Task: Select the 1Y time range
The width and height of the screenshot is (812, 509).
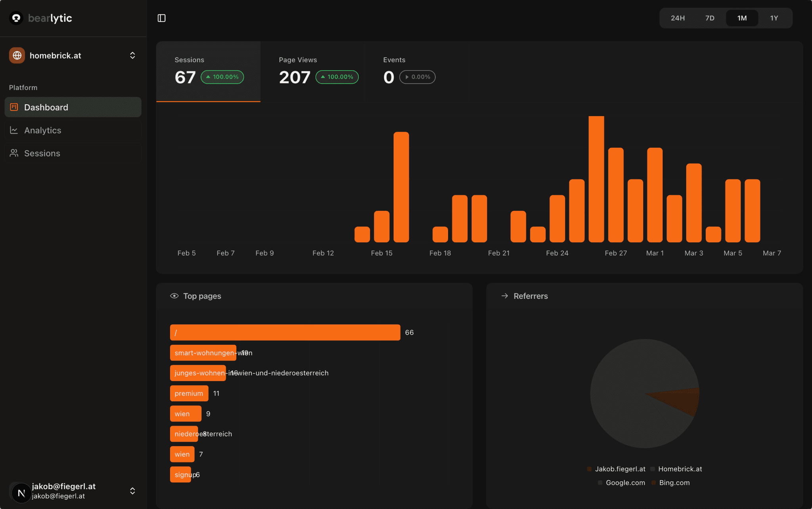Action: point(774,18)
